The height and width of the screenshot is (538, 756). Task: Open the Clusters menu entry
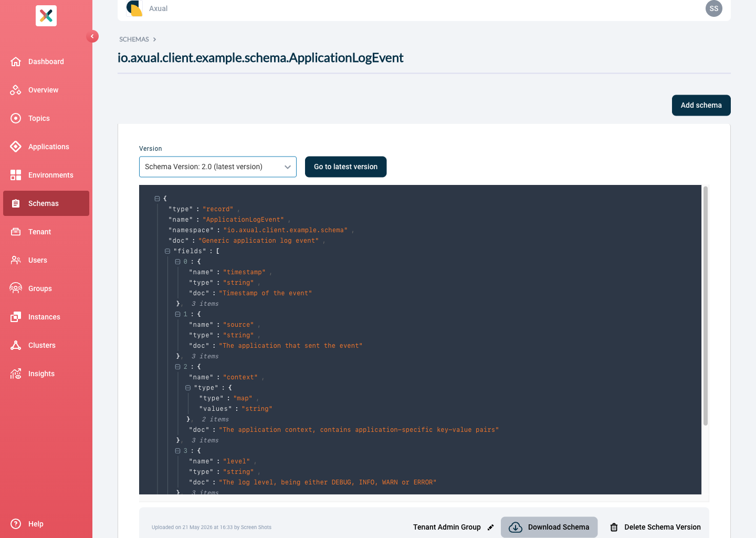click(x=46, y=345)
